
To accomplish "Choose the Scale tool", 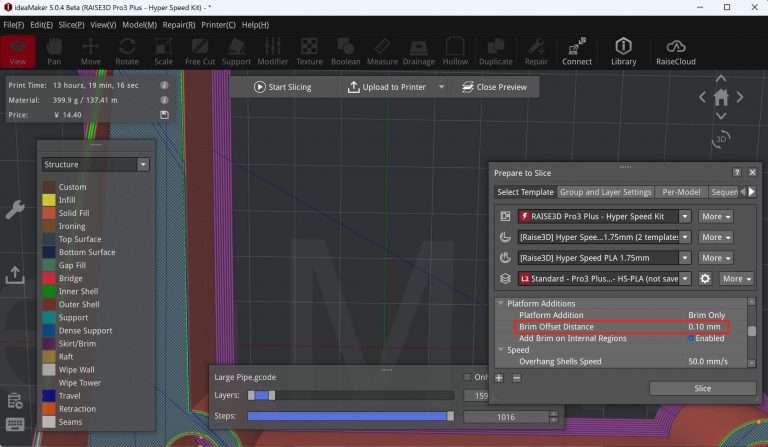I will (x=163, y=52).
